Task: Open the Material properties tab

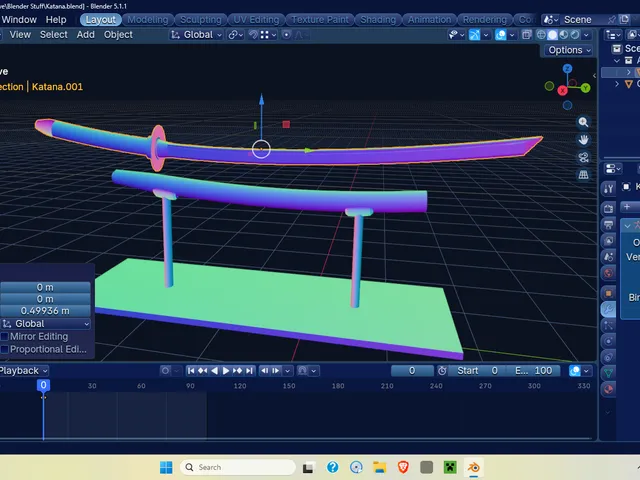Action: (x=608, y=389)
